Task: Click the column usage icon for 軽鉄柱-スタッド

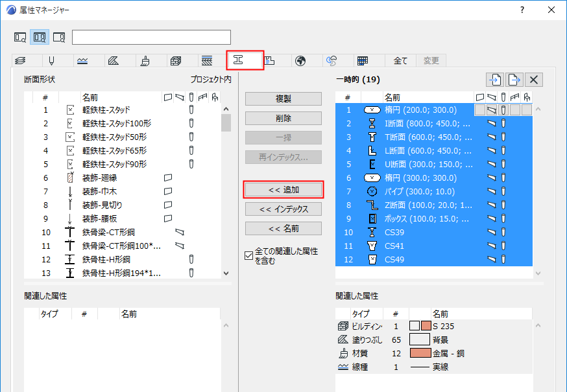Action: (x=191, y=110)
